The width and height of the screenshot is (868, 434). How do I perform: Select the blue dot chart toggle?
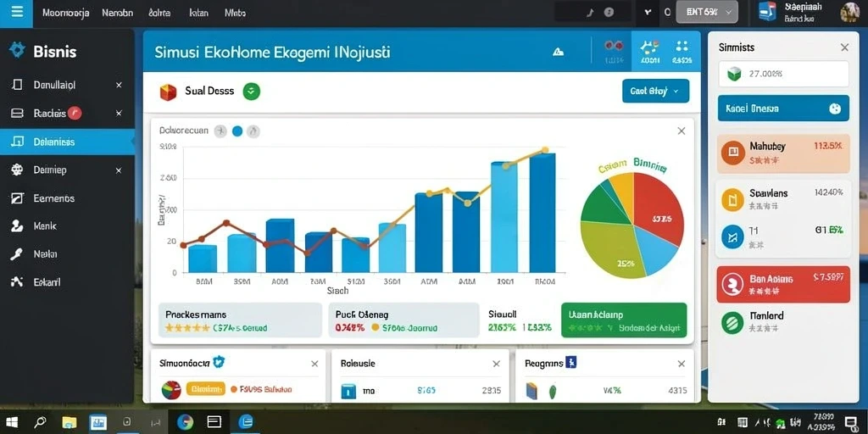pos(237,131)
